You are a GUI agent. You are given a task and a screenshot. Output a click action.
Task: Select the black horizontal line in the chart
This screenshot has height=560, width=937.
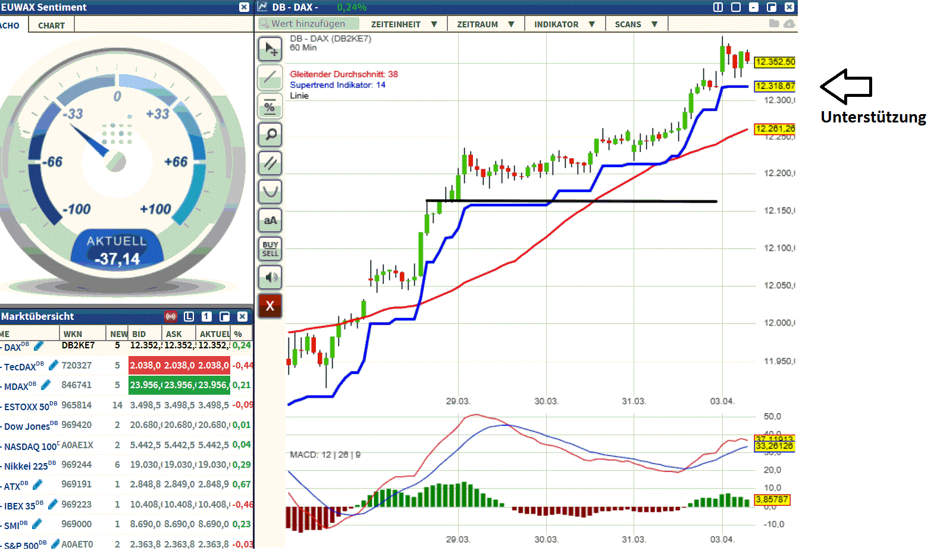coord(571,202)
